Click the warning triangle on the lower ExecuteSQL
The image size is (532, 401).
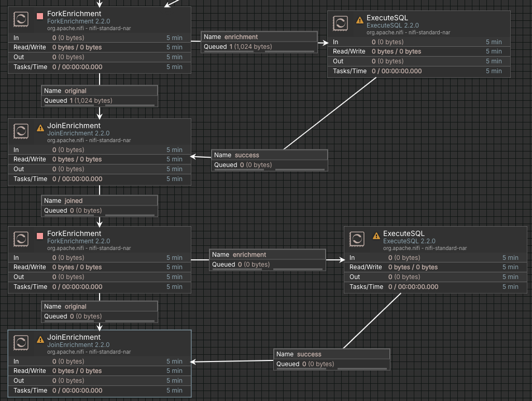(377, 236)
